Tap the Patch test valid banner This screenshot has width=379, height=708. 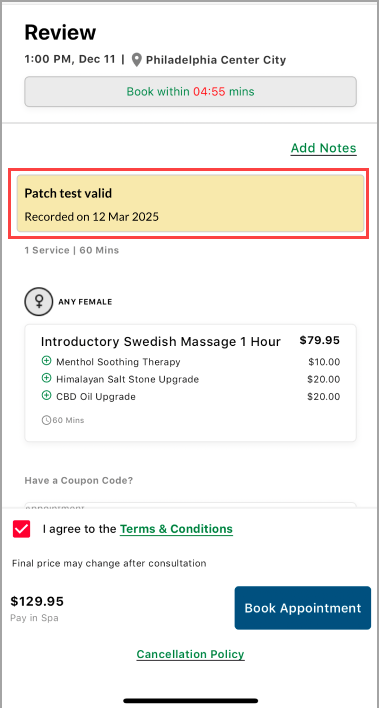click(190, 204)
